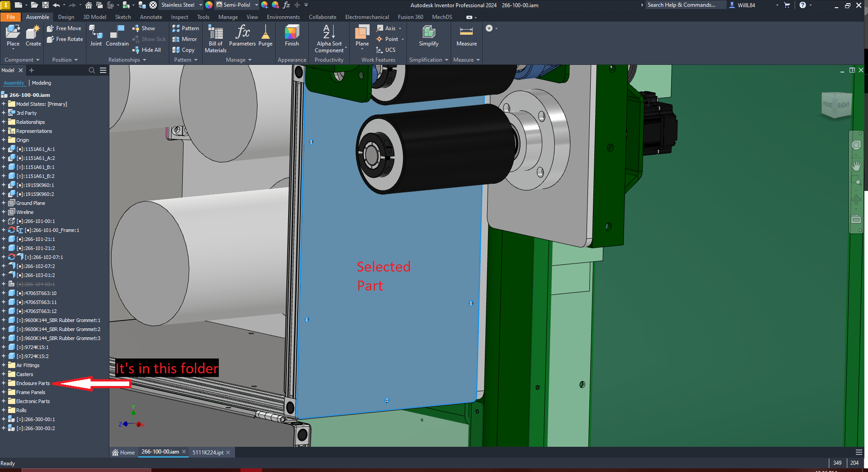This screenshot has width=868, height=472.
Task: Open the Parameters dialog
Action: 242,36
